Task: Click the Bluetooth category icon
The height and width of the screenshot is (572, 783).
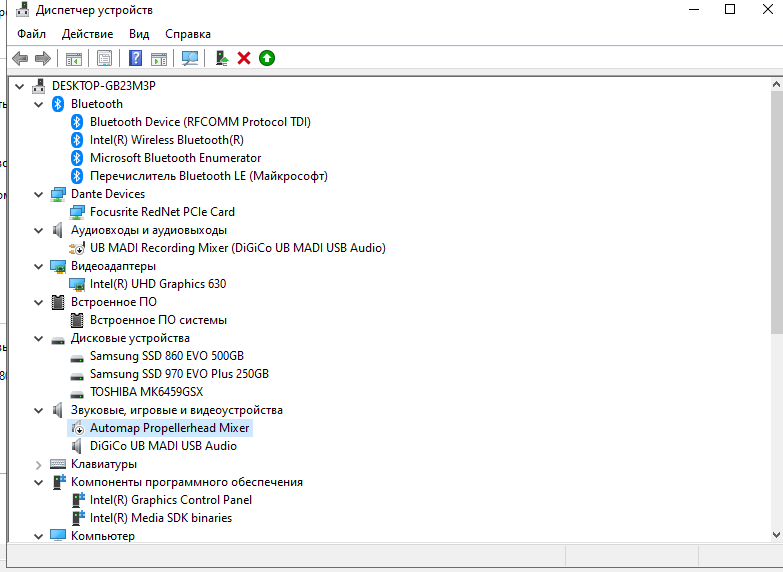Action: click(58, 104)
